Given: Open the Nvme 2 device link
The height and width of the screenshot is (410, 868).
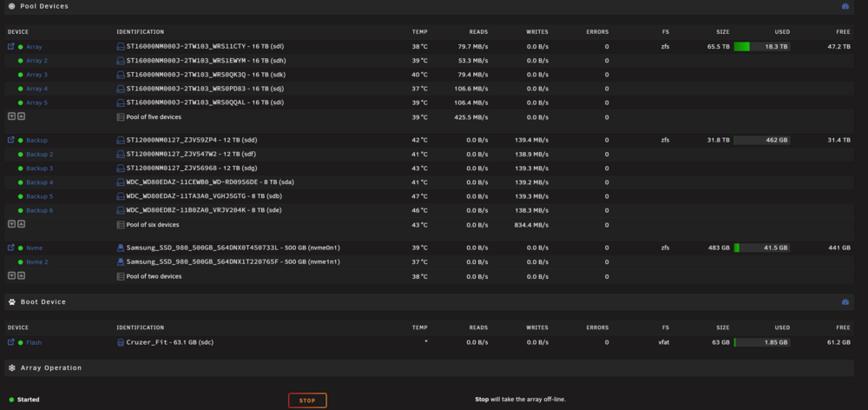Looking at the screenshot, I should tap(37, 262).
